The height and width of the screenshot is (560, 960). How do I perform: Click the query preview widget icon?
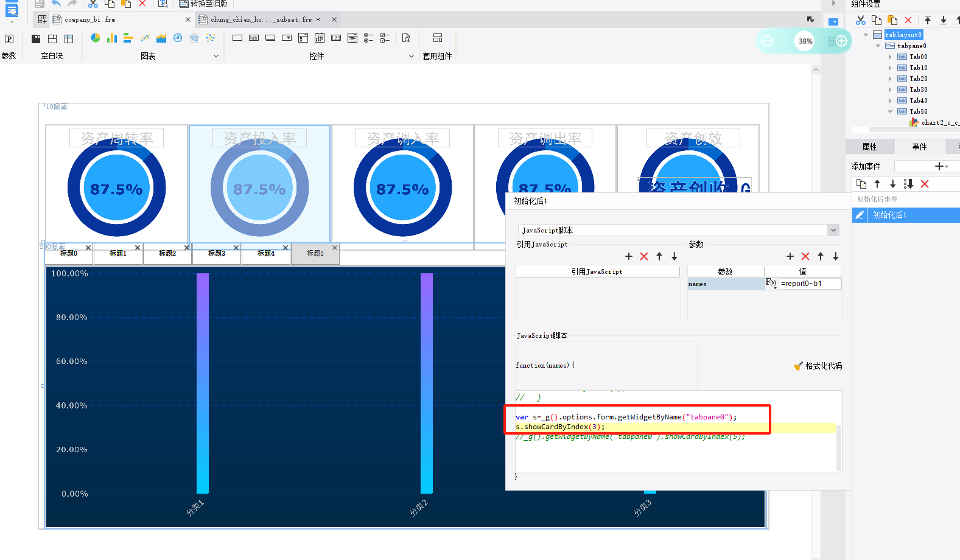(x=406, y=38)
